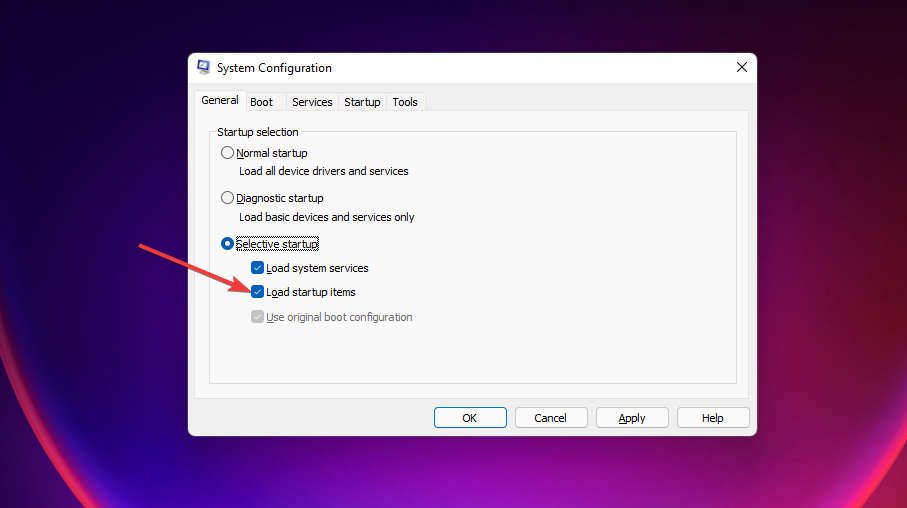Click the 'Load all device drivers' description

point(324,171)
